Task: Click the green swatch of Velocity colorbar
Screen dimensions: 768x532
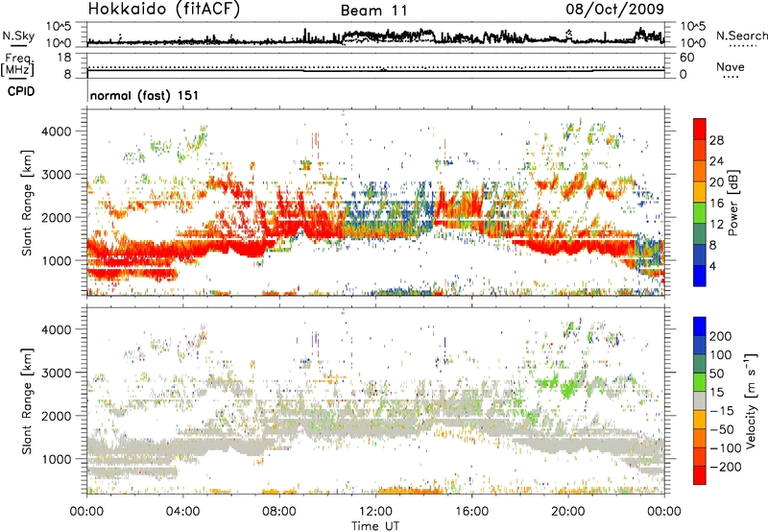Action: (x=700, y=382)
